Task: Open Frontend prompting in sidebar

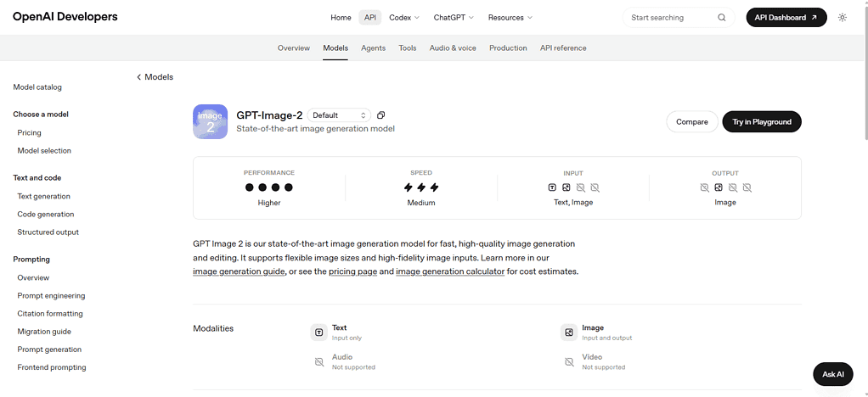Action: click(x=52, y=367)
